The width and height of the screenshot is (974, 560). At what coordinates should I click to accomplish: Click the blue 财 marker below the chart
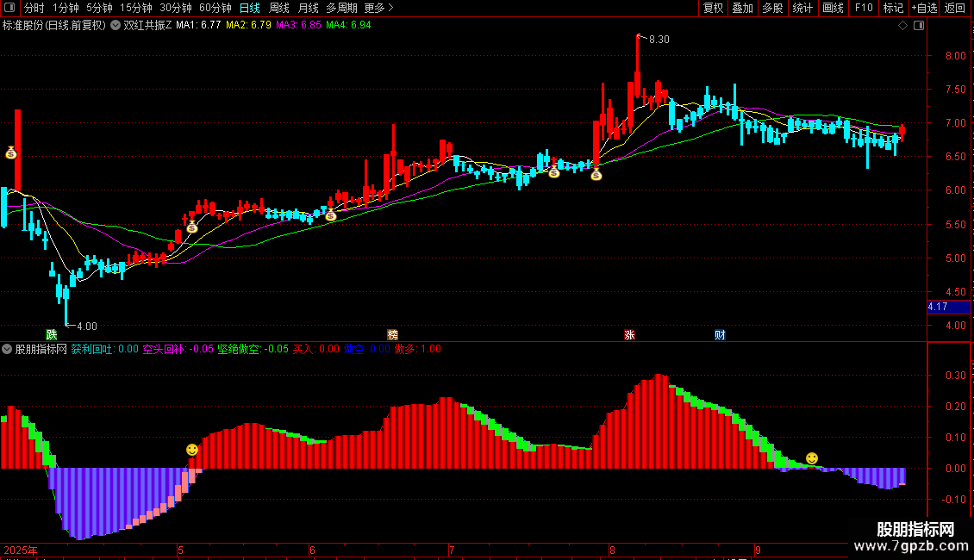pyautogui.click(x=720, y=334)
